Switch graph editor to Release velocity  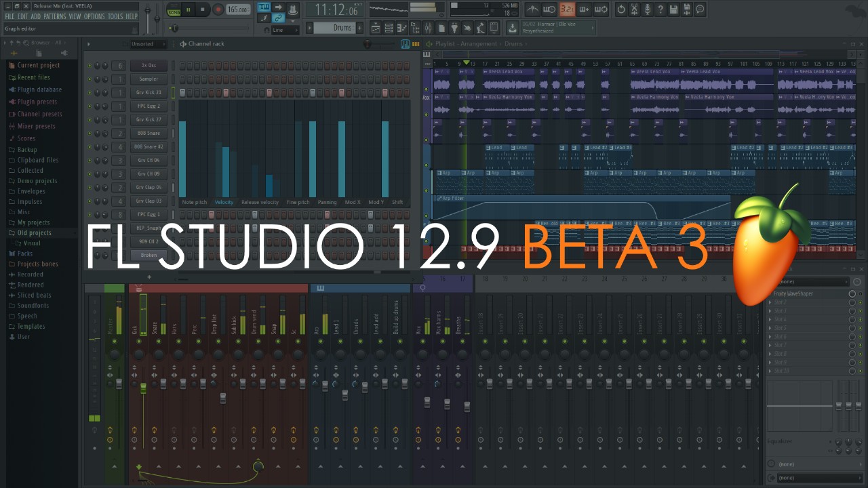click(x=260, y=203)
